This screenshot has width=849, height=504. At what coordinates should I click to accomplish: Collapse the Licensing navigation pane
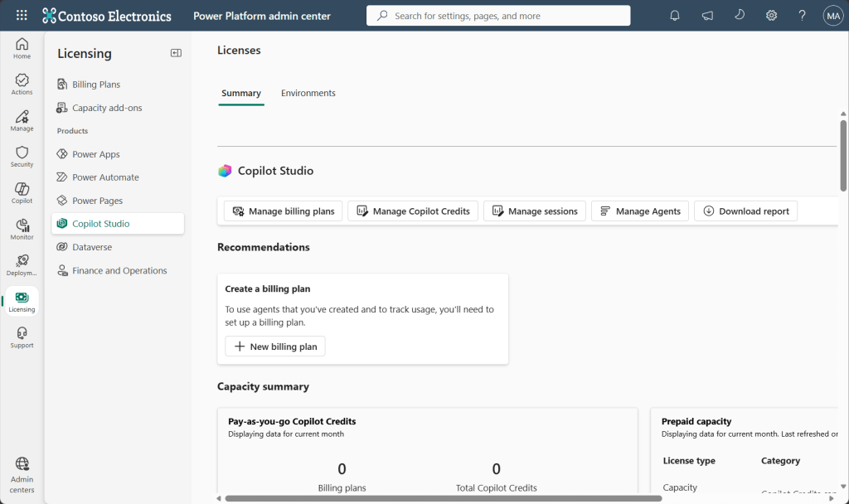[176, 53]
